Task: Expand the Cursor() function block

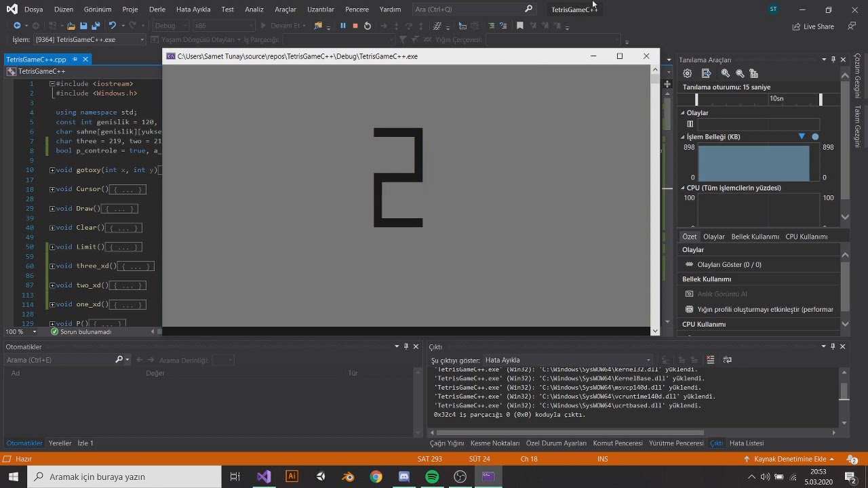Action: (52, 189)
